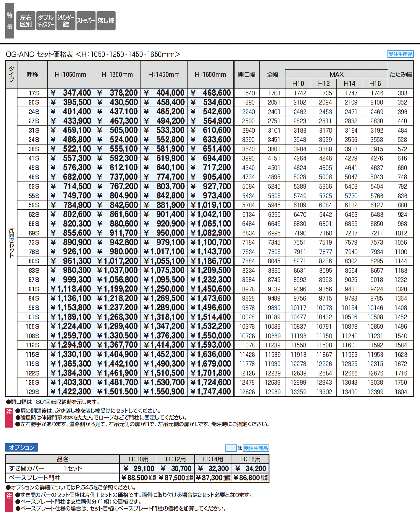The height and width of the screenshot is (517, 420).
Task: Click the 左右区別 feature badge
Action: click(x=26, y=21)
